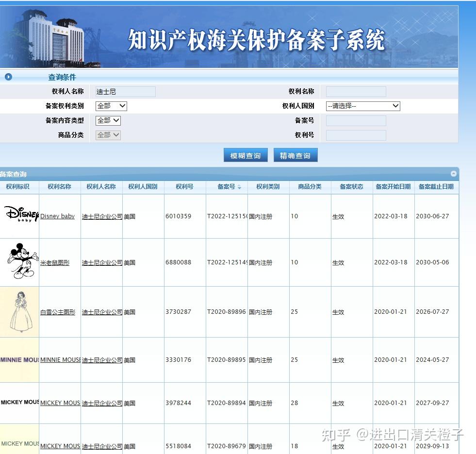476x454 pixels.
Task: Open the disabled 商品分类 dropdown
Action: click(x=108, y=135)
